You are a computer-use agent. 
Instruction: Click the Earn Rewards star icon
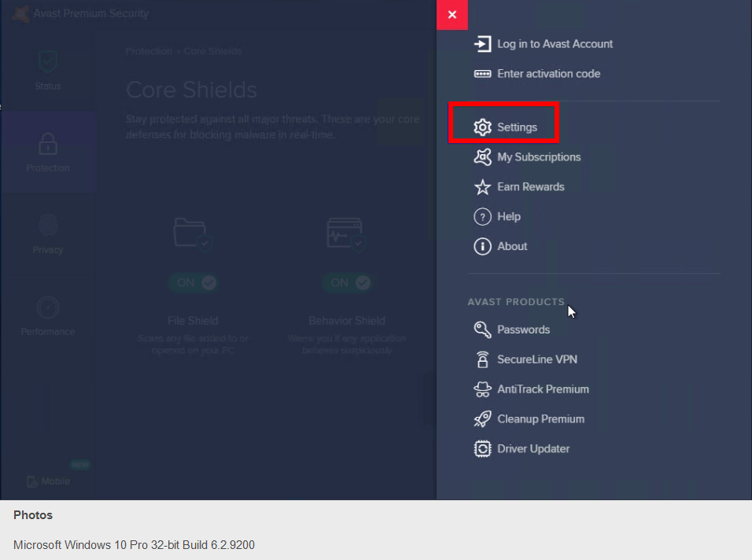(482, 187)
